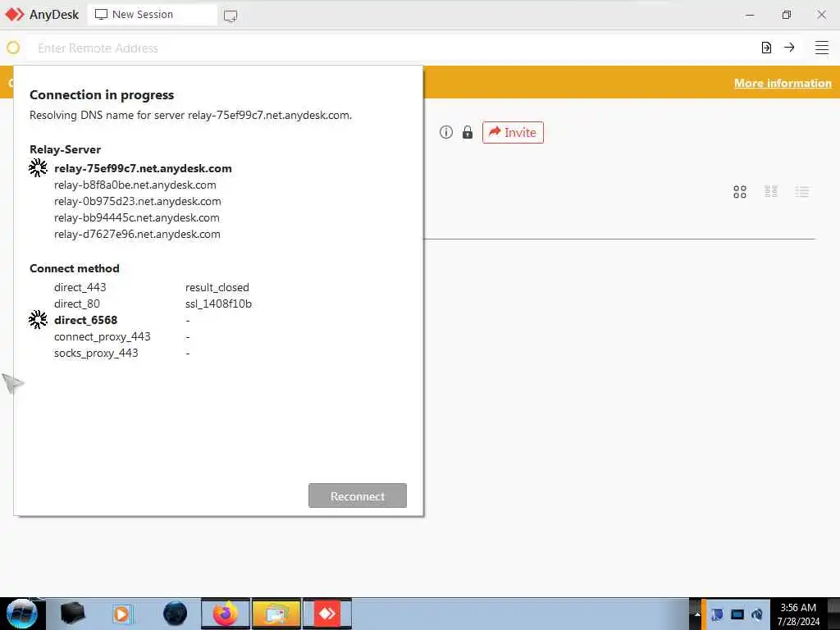Open the file explorer taskbar icon
840x630 pixels.
(x=276, y=614)
